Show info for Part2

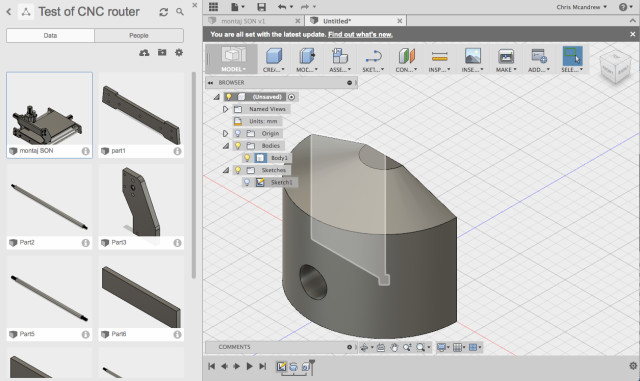point(85,243)
